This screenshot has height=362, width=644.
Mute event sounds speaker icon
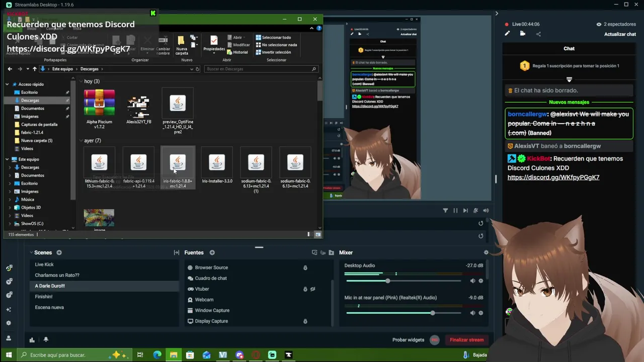pos(486,211)
